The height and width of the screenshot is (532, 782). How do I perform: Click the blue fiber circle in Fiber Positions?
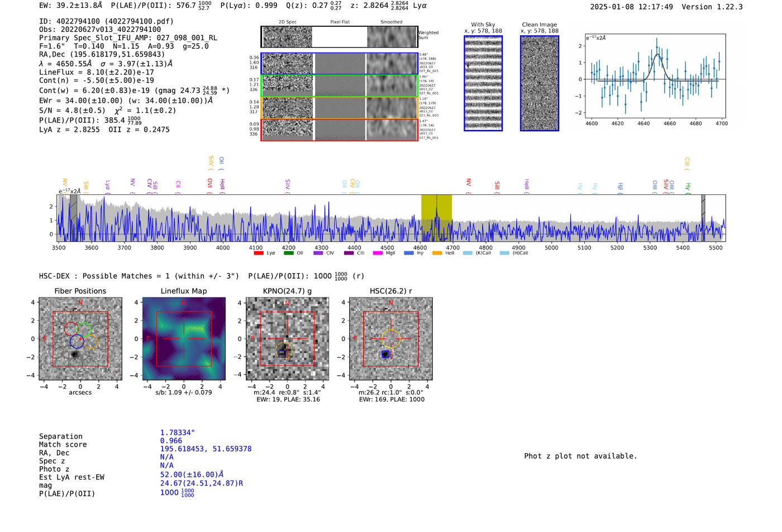click(x=77, y=342)
